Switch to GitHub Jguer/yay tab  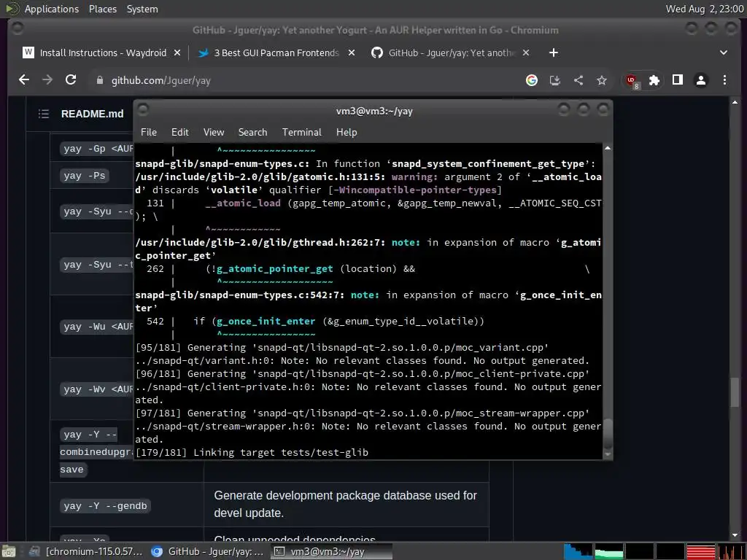pos(451,52)
